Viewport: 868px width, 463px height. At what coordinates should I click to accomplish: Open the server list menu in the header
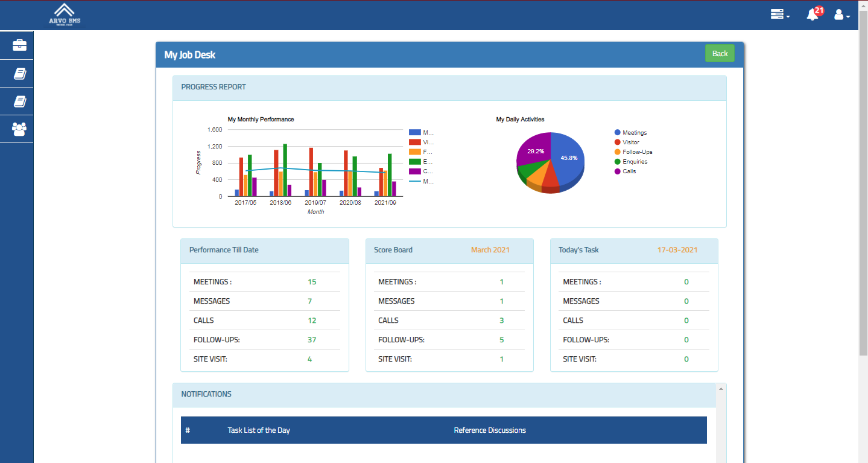click(x=780, y=14)
